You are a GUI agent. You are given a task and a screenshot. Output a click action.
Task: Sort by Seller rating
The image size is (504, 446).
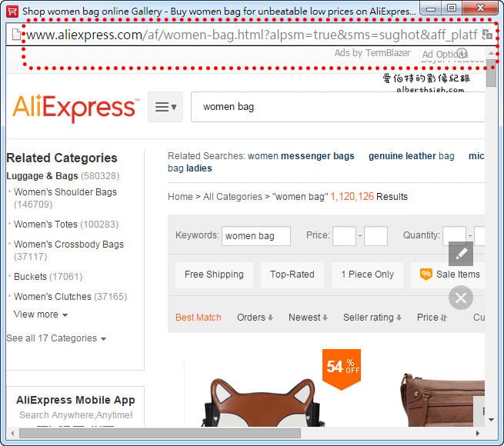tap(372, 318)
